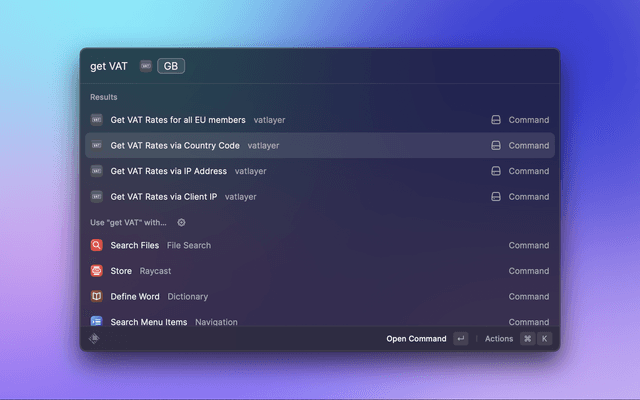Click the Raycast Store icon
Viewport: 640px width, 400px height.
(97, 271)
